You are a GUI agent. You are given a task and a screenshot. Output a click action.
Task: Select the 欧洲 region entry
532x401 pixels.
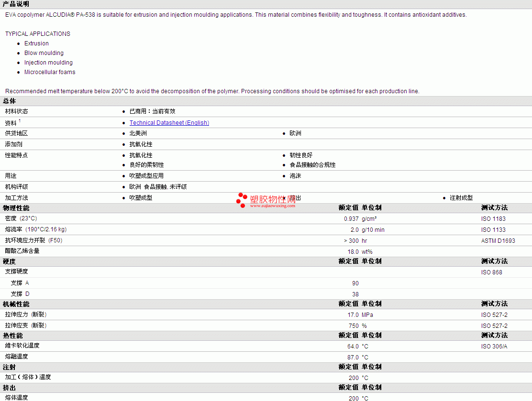tap(295, 133)
